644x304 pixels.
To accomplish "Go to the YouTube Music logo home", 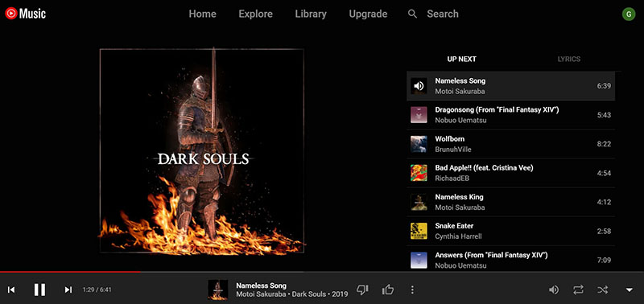I will pyautogui.click(x=26, y=14).
